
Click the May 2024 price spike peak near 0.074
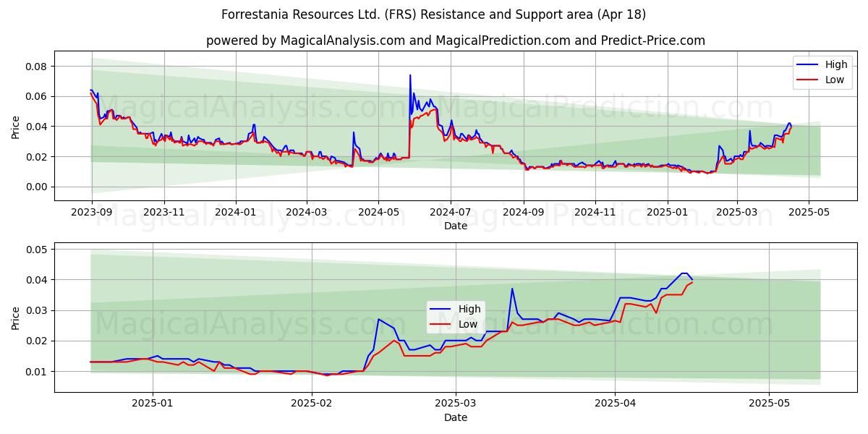coord(410,75)
